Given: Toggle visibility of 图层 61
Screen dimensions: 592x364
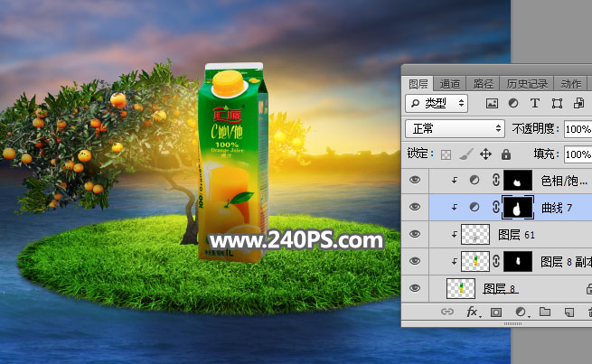Looking at the screenshot, I should pyautogui.click(x=415, y=234).
